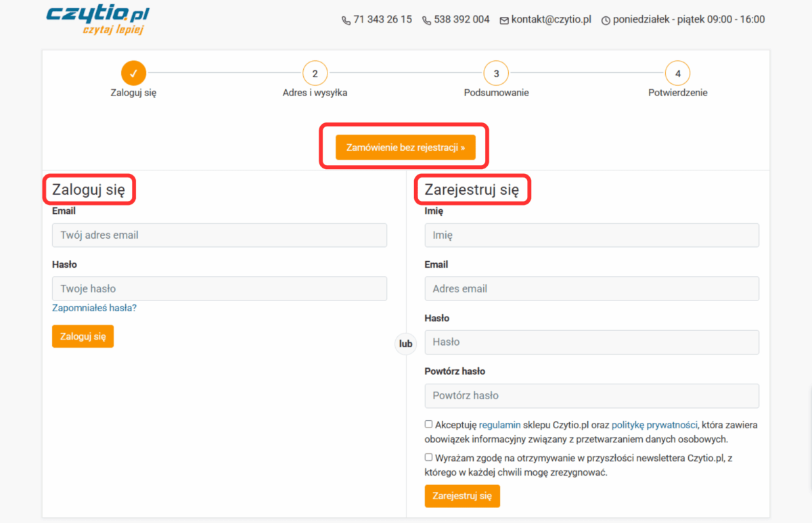Select step 4 circle Potwierdzenie
812x523 pixels.
[677, 73]
